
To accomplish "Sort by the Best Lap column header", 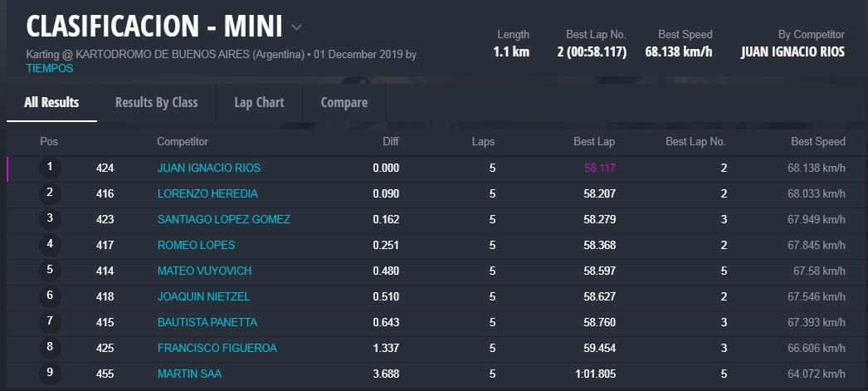I will (x=594, y=142).
